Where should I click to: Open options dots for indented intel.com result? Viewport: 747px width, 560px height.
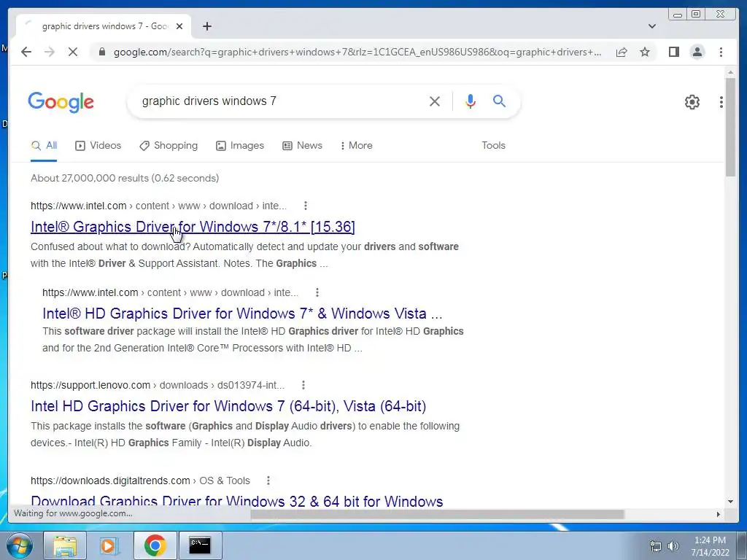pos(317,292)
